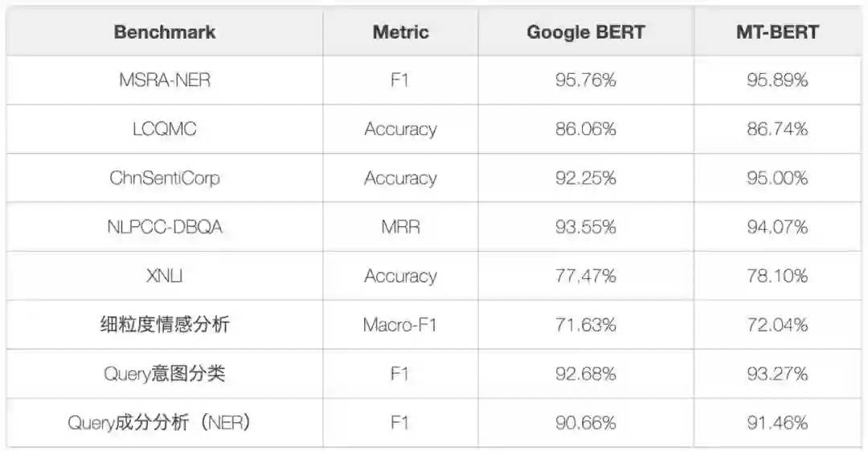Select the XNLI benchmark cell
This screenshot has width=868, height=452.
pos(165,276)
